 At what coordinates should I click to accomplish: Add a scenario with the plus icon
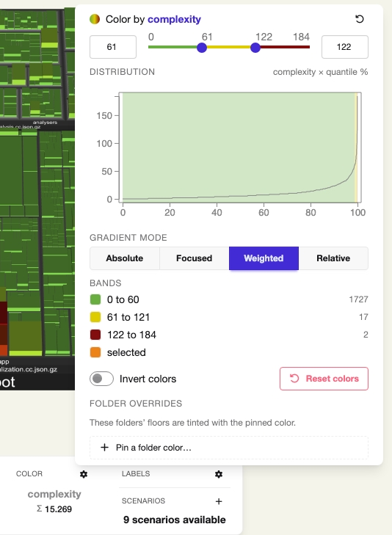219,501
